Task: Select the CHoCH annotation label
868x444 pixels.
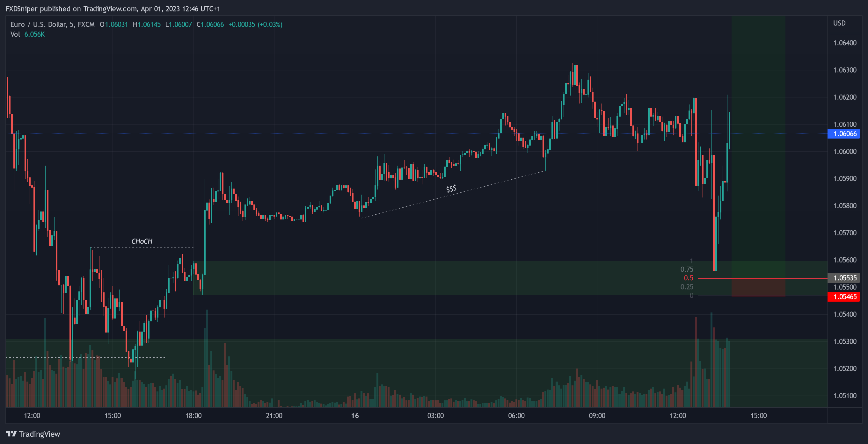Action: coord(142,241)
